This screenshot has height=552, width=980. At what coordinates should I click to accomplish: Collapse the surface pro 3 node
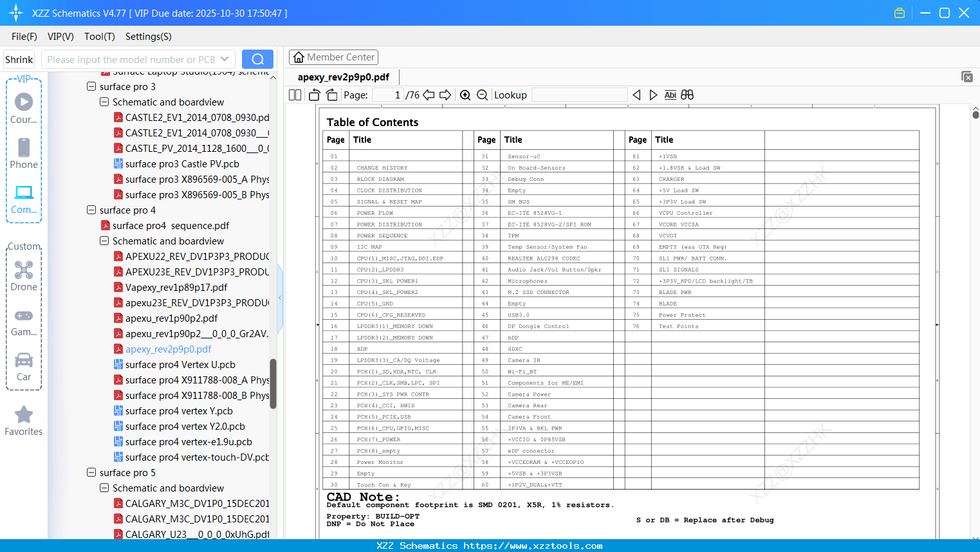(x=91, y=86)
